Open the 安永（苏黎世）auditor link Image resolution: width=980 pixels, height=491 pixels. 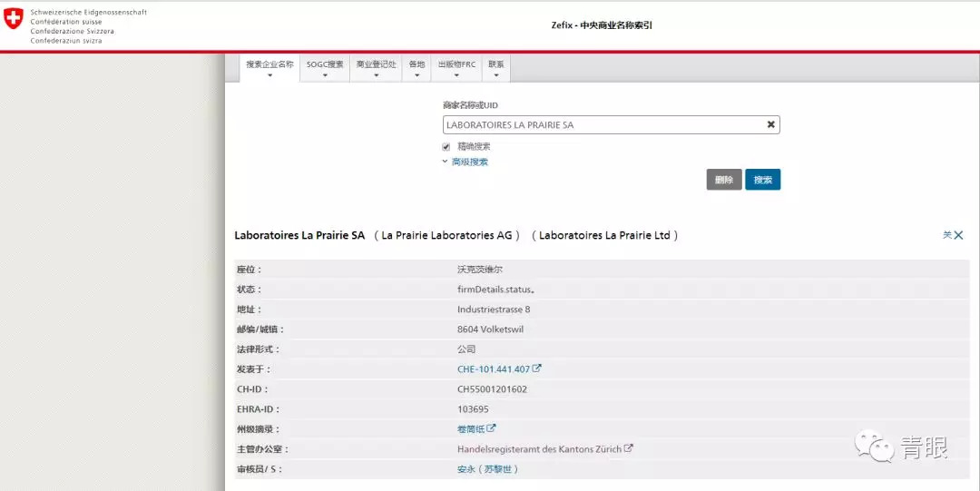tap(487, 469)
